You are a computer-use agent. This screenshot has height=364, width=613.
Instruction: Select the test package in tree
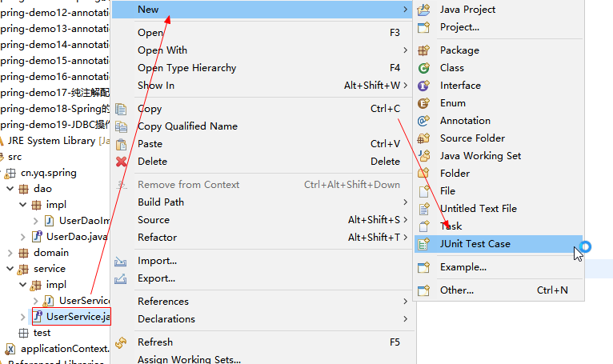[42, 333]
